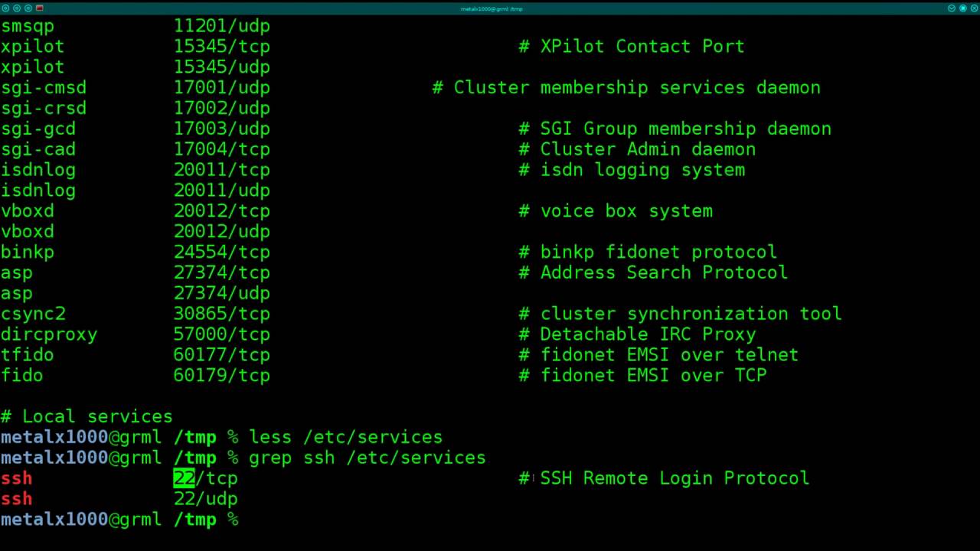Click the 'XPilot Contact Port' comment
This screenshot has width=980, height=551.
coord(642,46)
